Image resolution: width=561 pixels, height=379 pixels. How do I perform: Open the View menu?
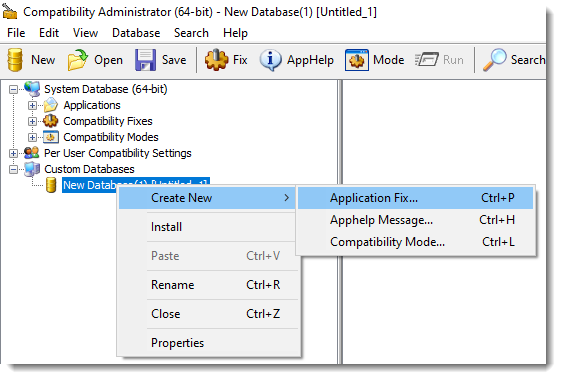[85, 33]
